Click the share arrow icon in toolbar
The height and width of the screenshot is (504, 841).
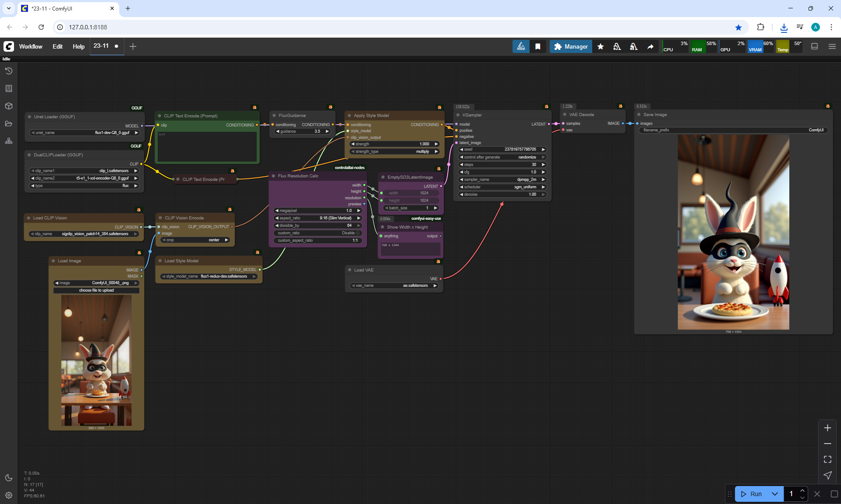650,46
